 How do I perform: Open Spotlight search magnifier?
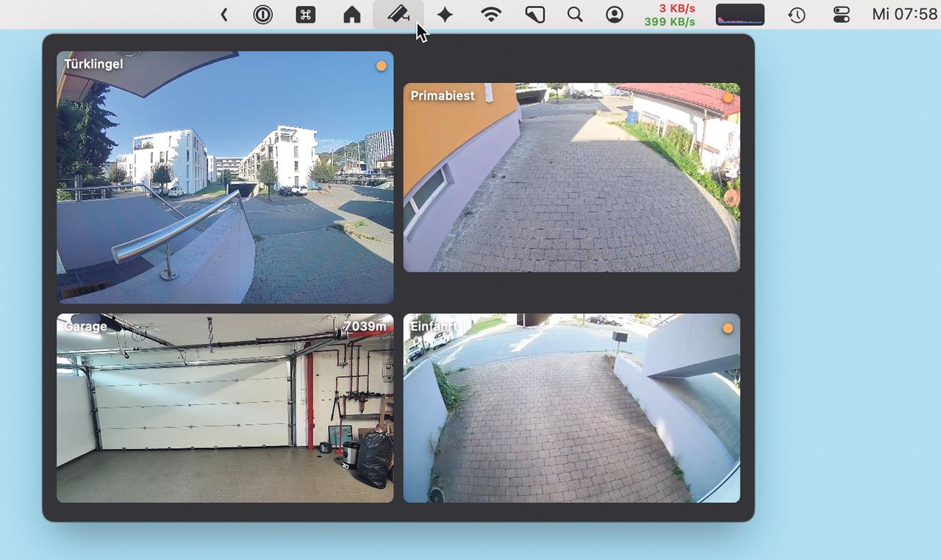point(575,15)
